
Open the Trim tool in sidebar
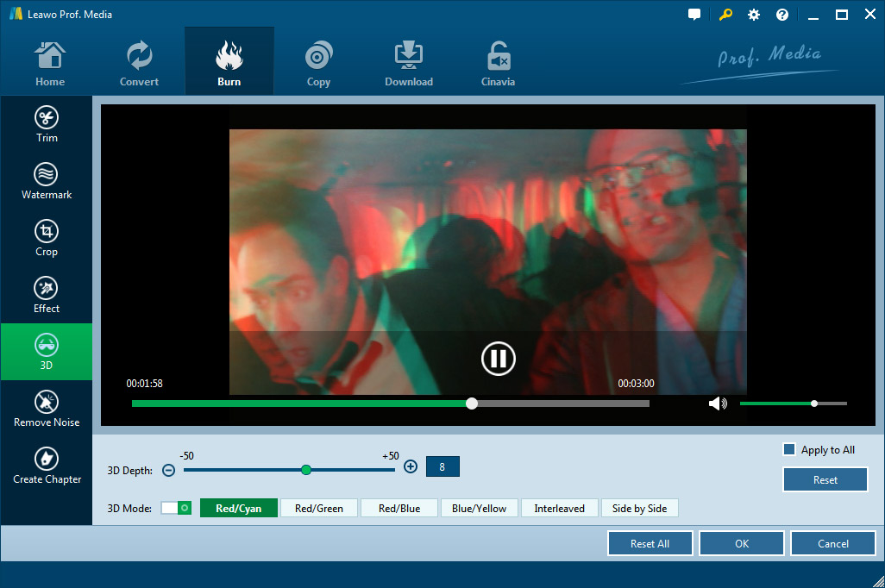(47, 124)
